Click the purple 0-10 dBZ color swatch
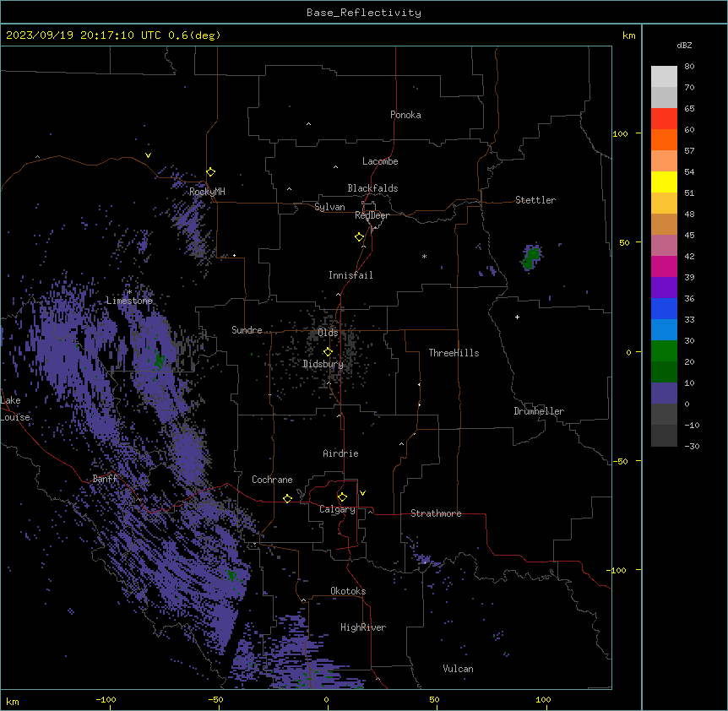Screen dimensions: 728x711 pyautogui.click(x=664, y=393)
